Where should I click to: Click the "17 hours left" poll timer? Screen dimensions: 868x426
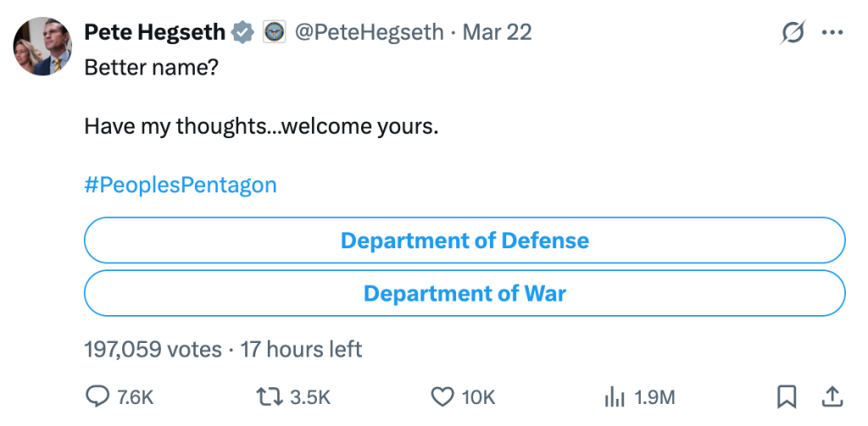(x=302, y=348)
